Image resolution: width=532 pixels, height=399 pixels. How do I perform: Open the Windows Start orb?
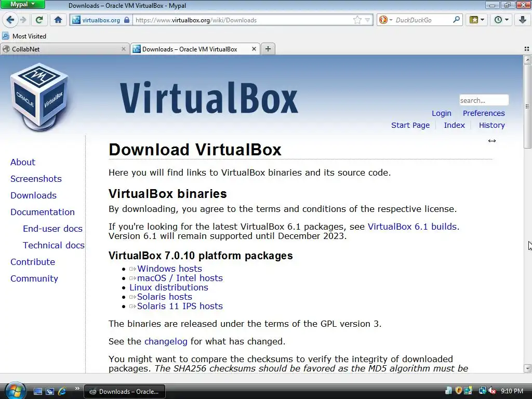point(15,391)
